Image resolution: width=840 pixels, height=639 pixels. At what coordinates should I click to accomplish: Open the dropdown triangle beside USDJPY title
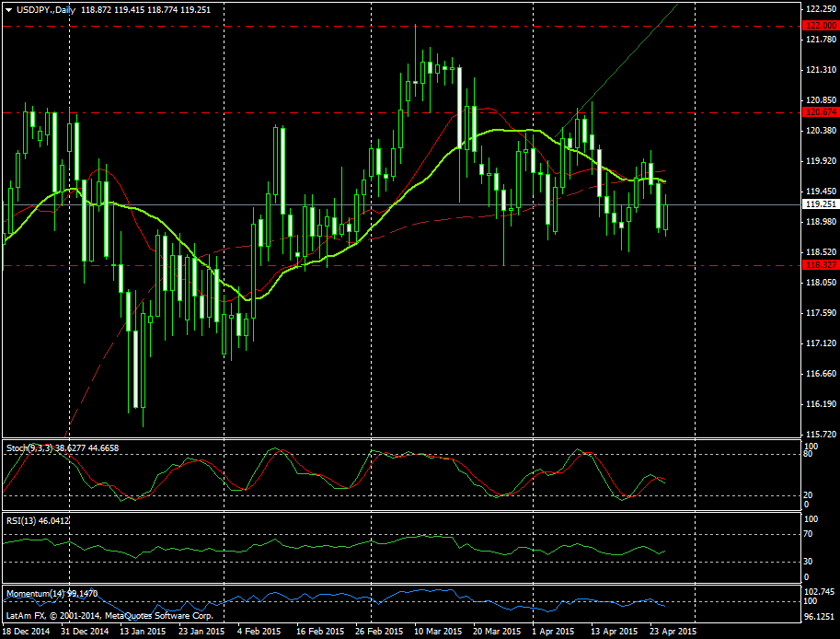(8, 9)
